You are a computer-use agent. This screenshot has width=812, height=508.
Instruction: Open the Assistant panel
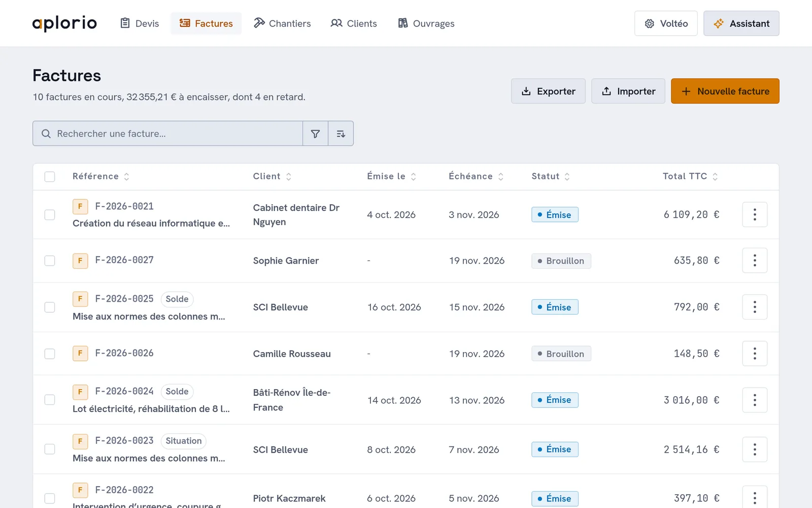pos(741,23)
